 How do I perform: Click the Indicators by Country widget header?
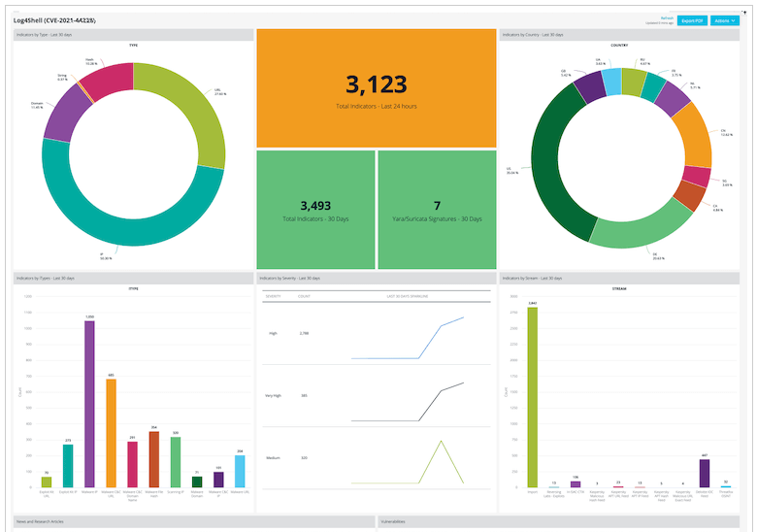click(x=619, y=35)
